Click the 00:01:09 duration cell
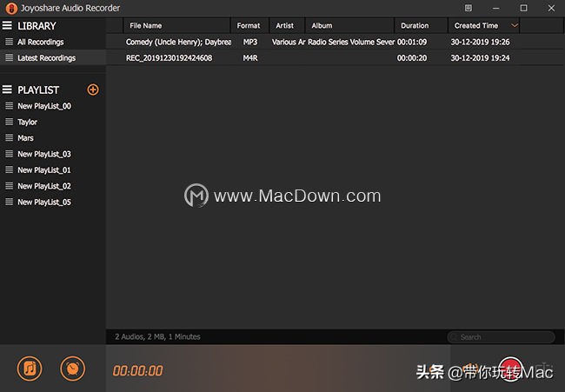 click(412, 42)
